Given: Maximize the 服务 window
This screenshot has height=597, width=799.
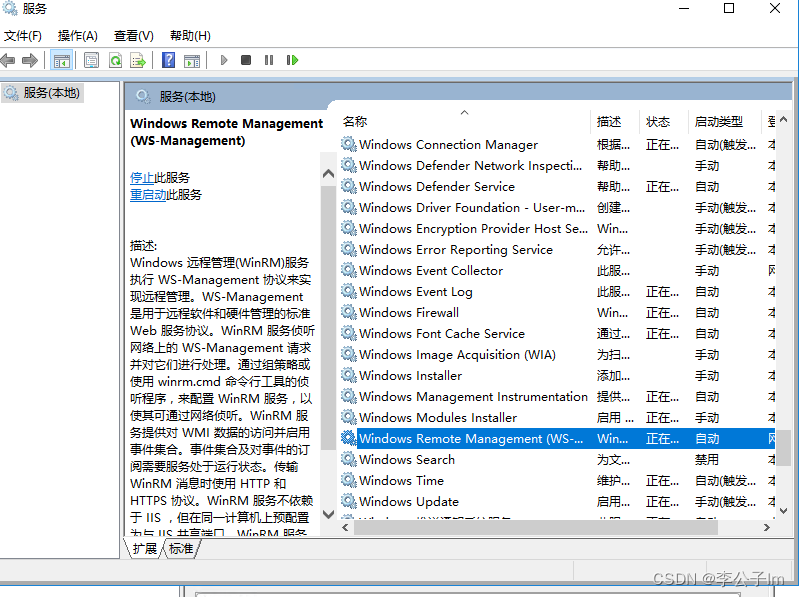Looking at the screenshot, I should pyautogui.click(x=729, y=8).
